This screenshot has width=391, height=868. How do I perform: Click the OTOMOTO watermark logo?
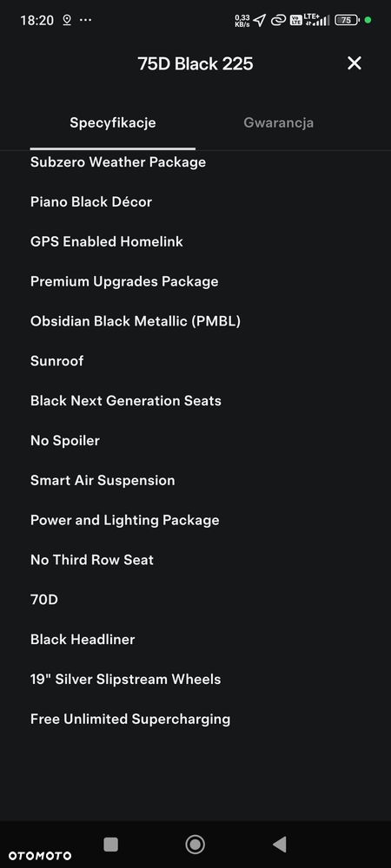[x=40, y=855]
